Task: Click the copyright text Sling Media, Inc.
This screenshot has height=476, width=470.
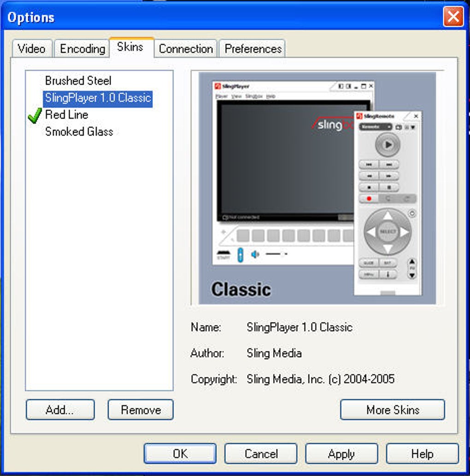Action: [320, 379]
